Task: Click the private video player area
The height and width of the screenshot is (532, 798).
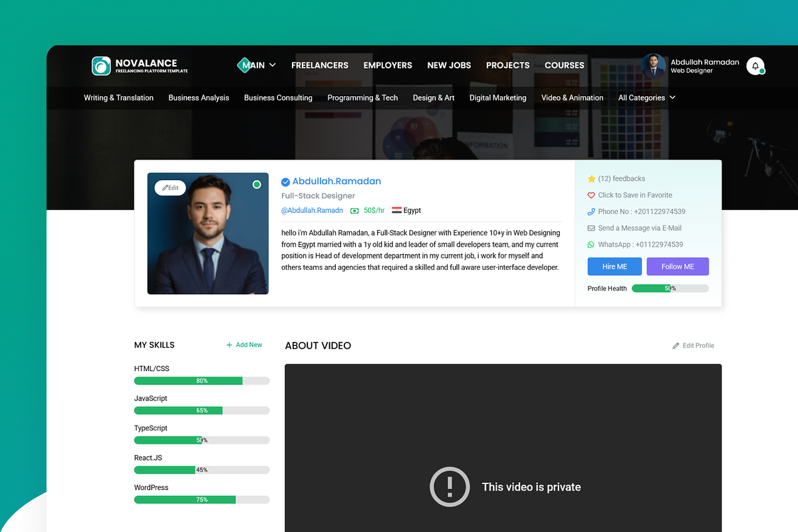Action: pyautogui.click(x=503, y=448)
